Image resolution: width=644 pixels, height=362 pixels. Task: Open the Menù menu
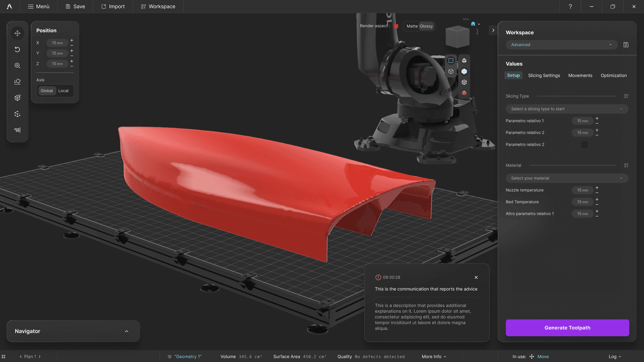point(38,7)
